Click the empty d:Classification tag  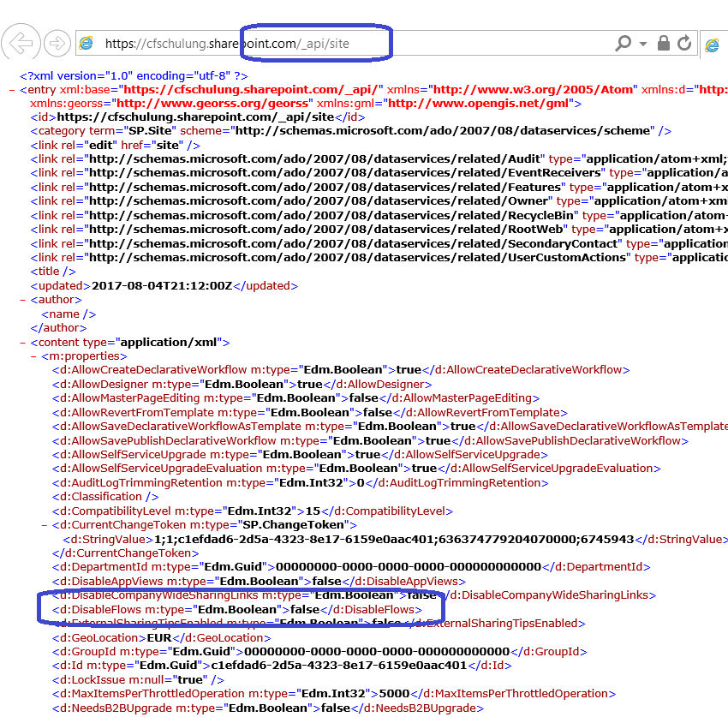click(105, 497)
